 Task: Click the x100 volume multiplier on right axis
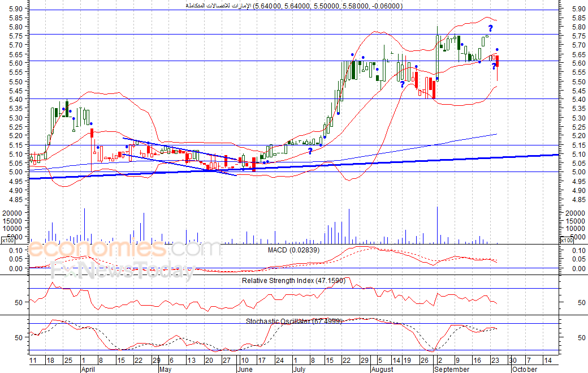[567, 240]
